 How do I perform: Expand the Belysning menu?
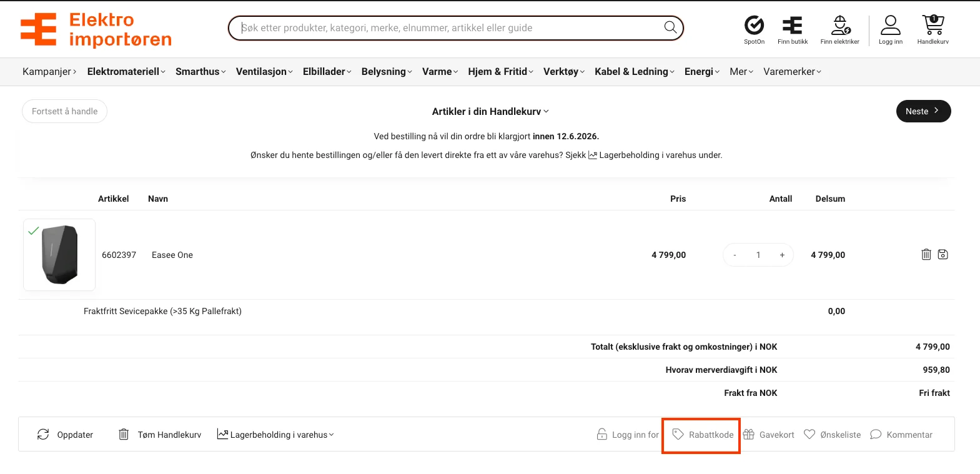tap(387, 72)
